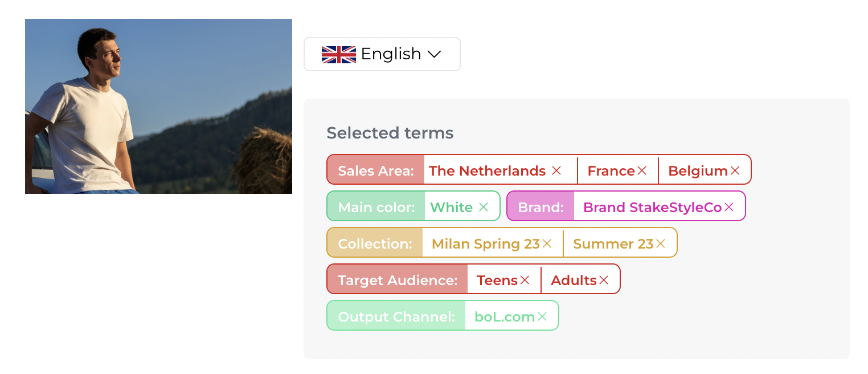
Task: Remove Milan Spring 23 collection tag
Action: coord(547,243)
